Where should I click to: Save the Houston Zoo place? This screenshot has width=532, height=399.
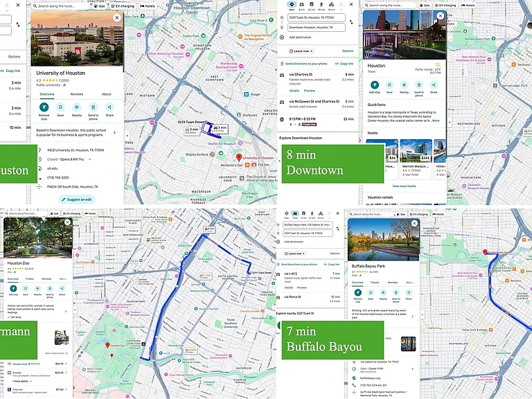(26, 288)
